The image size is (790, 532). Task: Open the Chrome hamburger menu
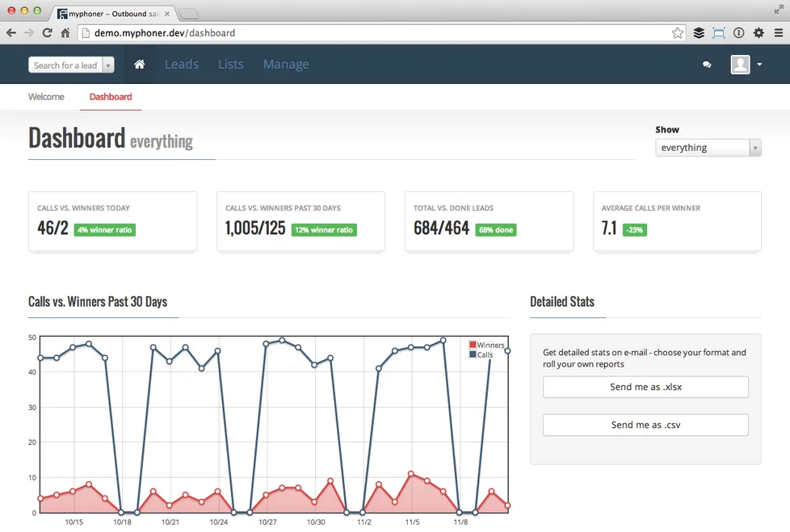pyautogui.click(x=779, y=33)
